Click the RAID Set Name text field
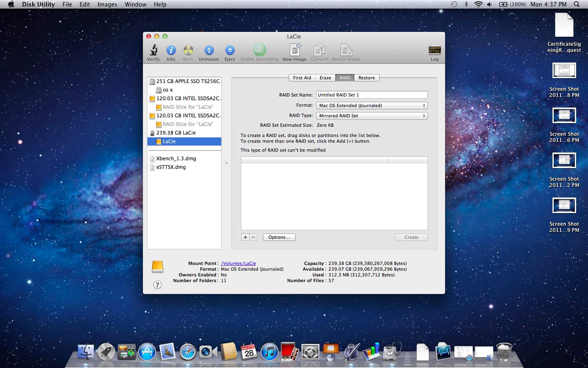This screenshot has width=588, height=368. tap(372, 95)
